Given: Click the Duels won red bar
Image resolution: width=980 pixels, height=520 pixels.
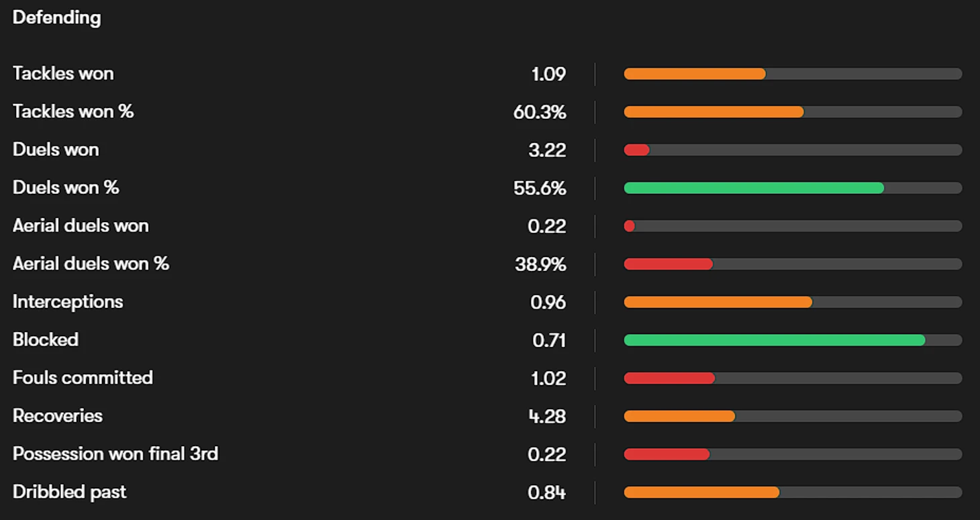Looking at the screenshot, I should [x=636, y=150].
